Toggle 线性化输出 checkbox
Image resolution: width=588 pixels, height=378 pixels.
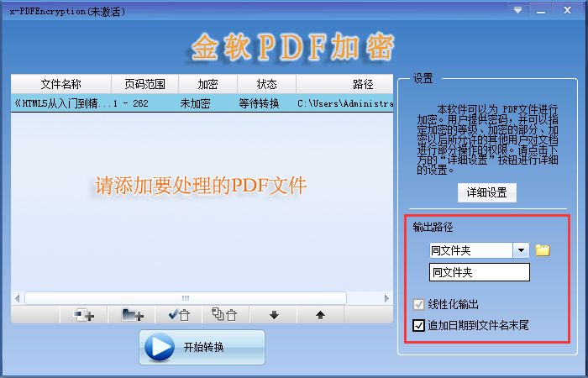tap(418, 304)
